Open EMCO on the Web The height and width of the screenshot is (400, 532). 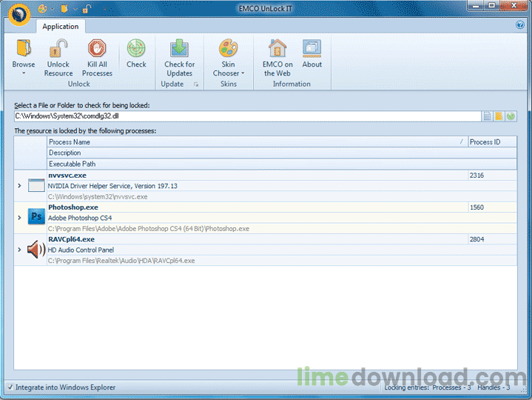pos(277,50)
